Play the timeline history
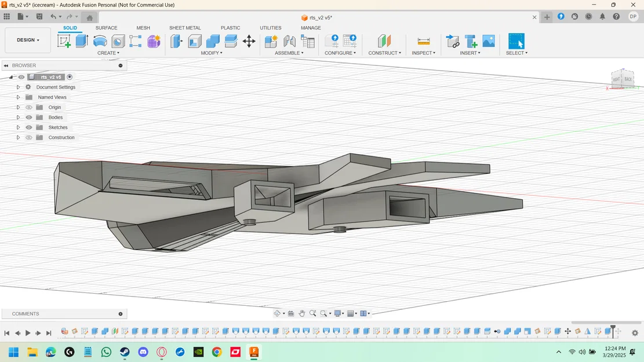 tap(28, 333)
